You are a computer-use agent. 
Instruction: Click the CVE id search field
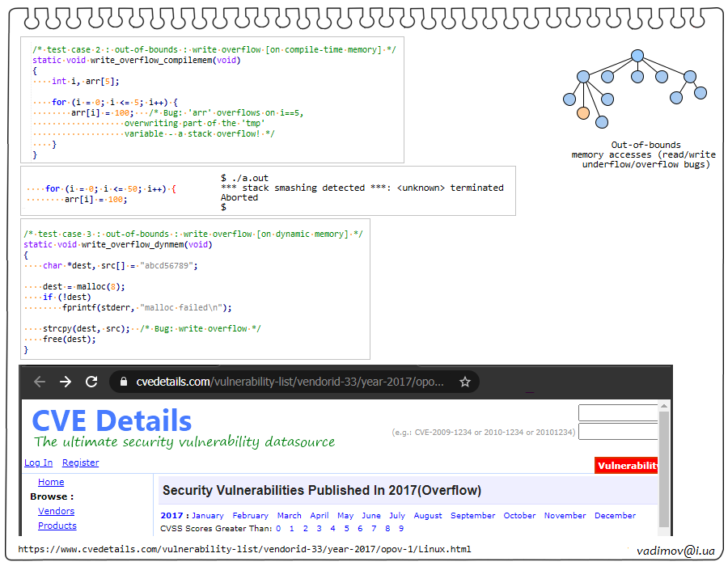(x=618, y=432)
